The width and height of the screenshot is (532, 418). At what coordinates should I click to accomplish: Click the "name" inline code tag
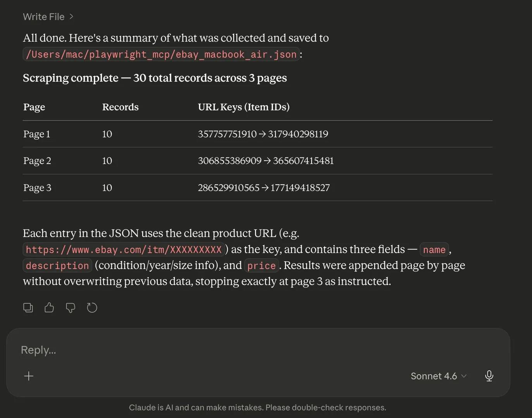434,250
